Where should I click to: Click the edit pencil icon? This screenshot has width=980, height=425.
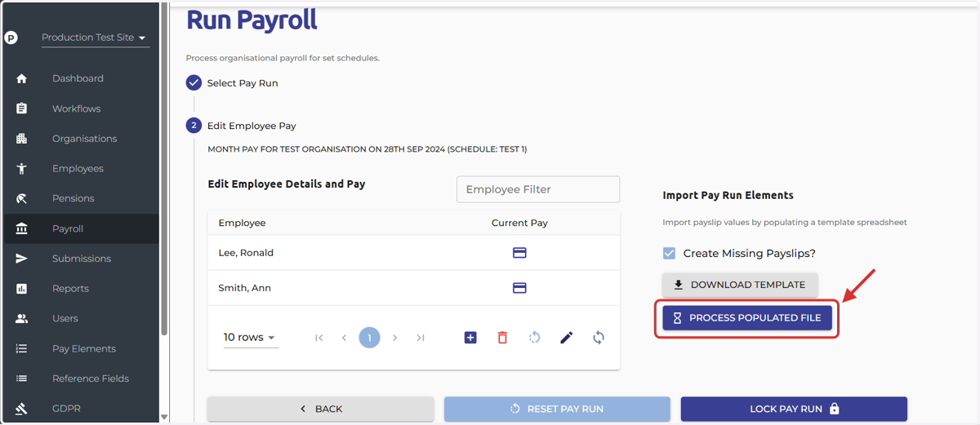(566, 338)
